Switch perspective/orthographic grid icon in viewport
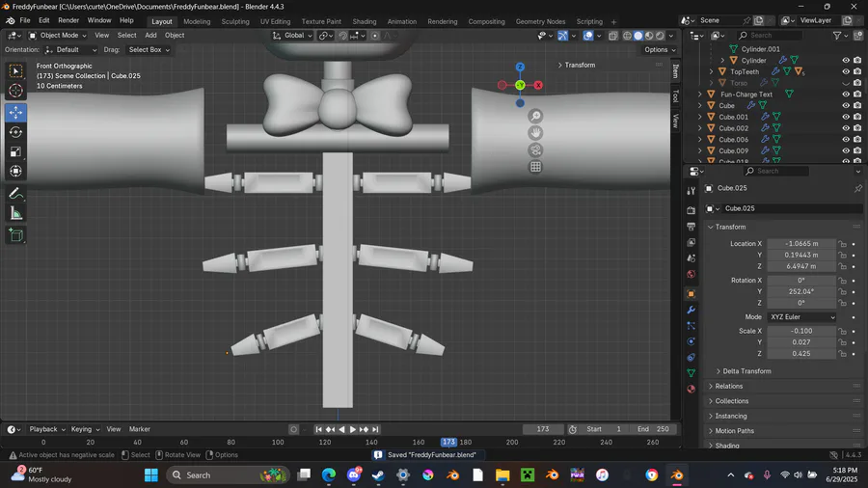 tap(535, 167)
